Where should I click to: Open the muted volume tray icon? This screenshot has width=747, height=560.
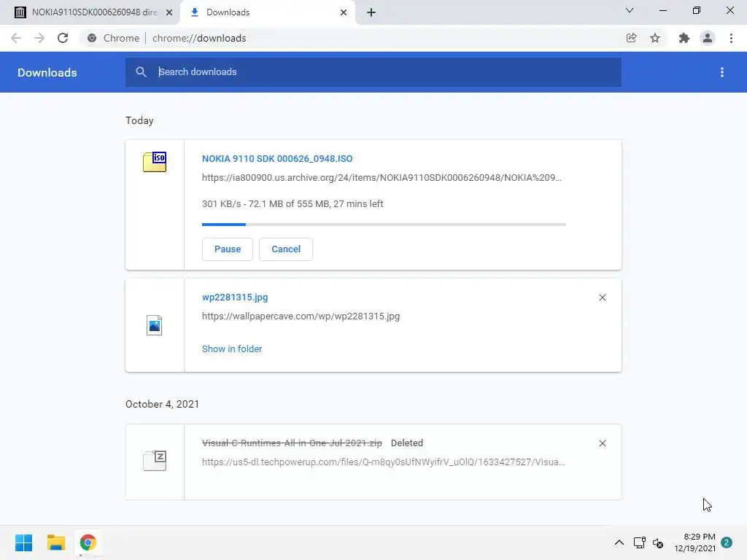click(x=658, y=542)
